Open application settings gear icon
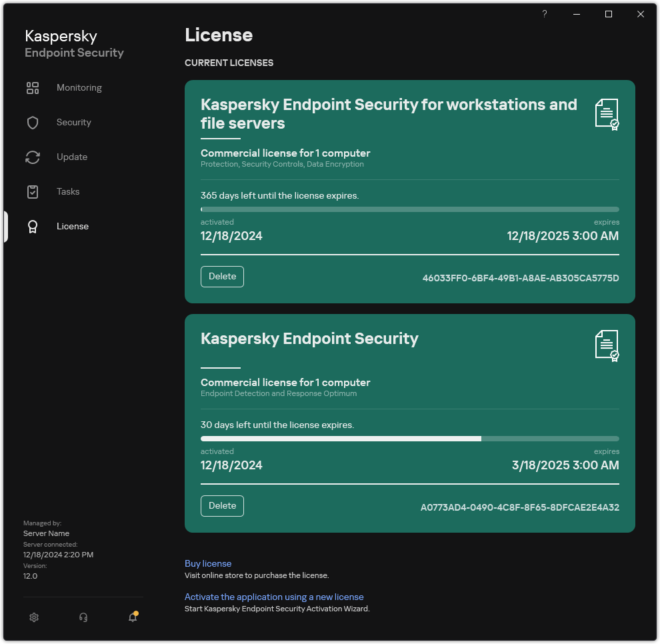Viewport: 660px width, 644px height. pos(33,617)
